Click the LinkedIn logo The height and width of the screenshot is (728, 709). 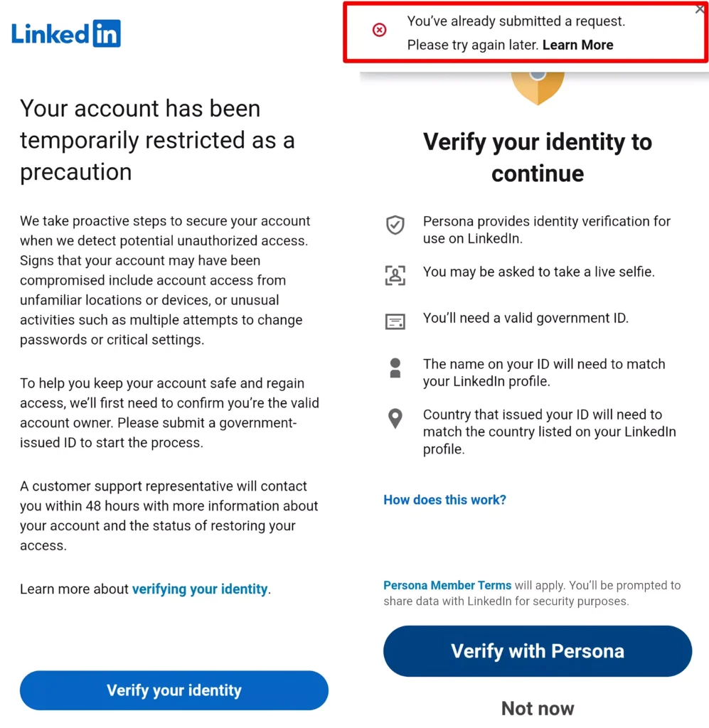[66, 33]
